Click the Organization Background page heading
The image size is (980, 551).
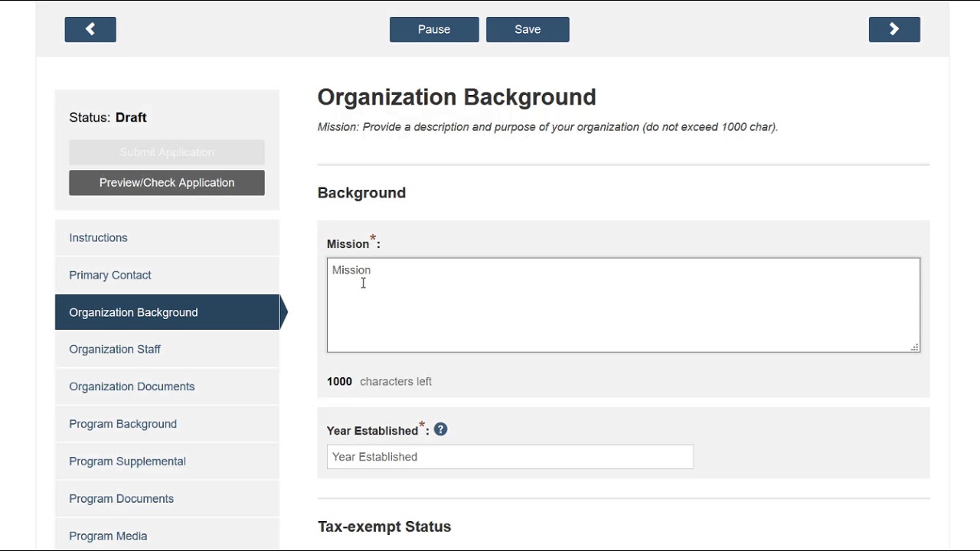[x=456, y=97]
